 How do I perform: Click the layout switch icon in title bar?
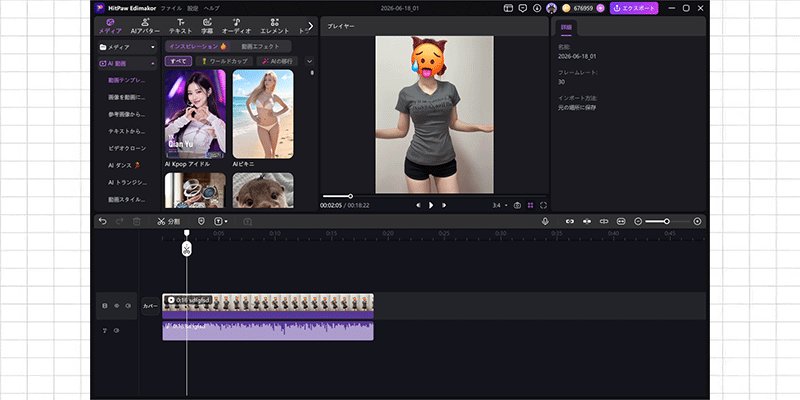[508, 8]
